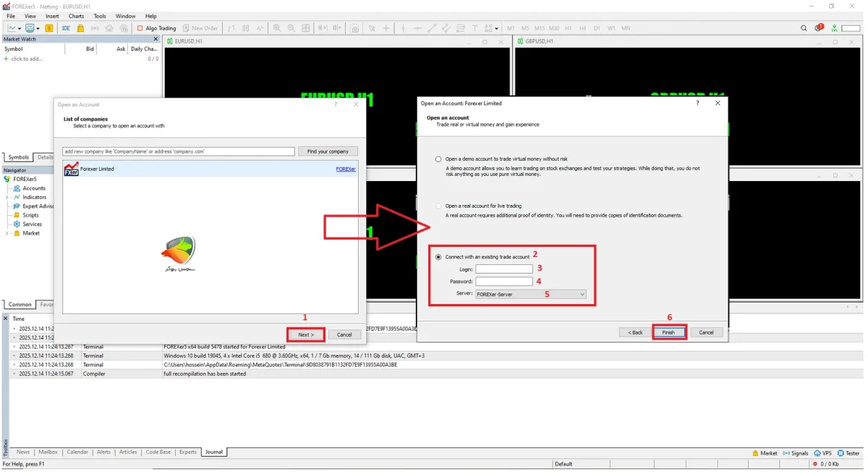
Task: Select Connect with an existing trade account radio
Action: [438, 257]
